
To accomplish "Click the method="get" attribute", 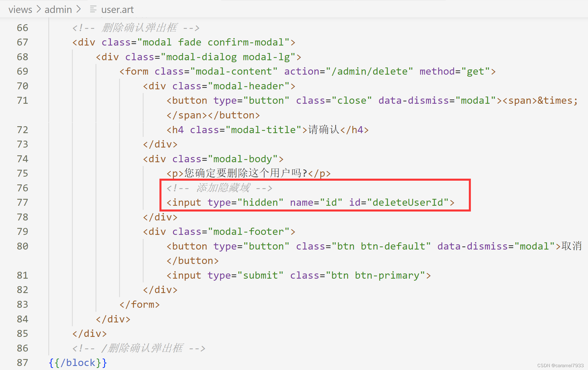I will coord(455,71).
